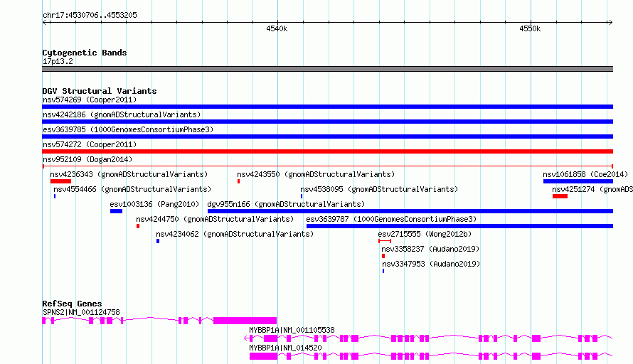Click the DGV Structural Variants track title
The image size is (633, 364).
pos(100,91)
